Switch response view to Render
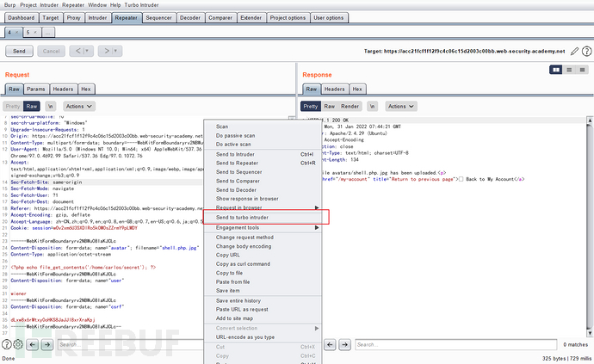594x364 pixels. click(350, 107)
